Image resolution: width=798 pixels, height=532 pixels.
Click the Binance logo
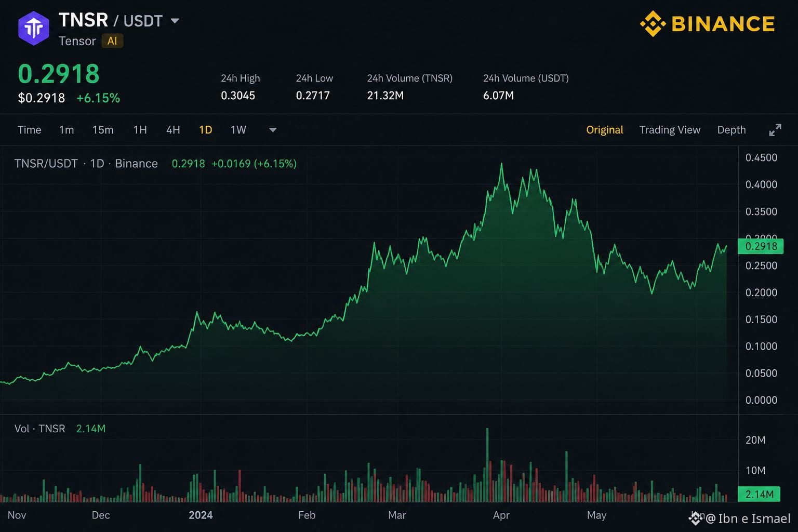(x=708, y=24)
